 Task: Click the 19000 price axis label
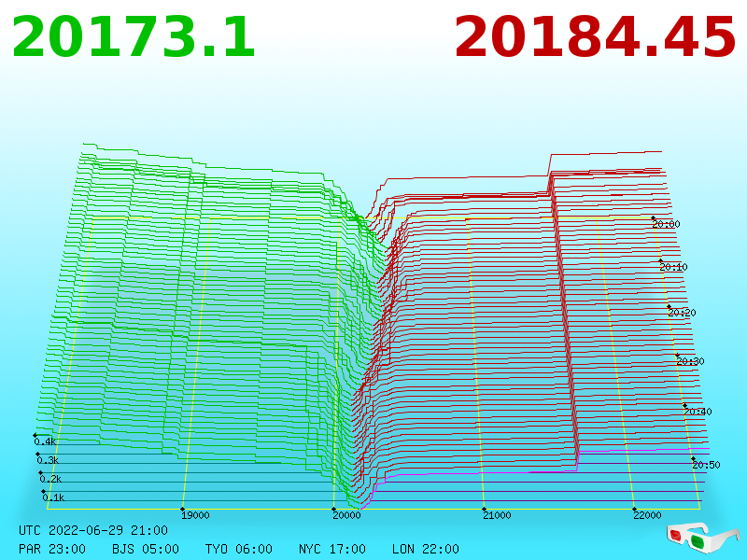point(195,515)
